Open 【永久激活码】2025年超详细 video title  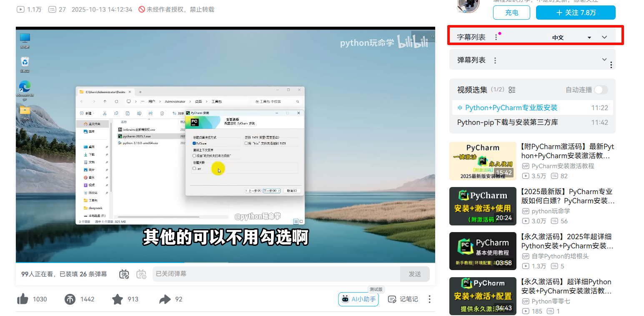click(568, 241)
